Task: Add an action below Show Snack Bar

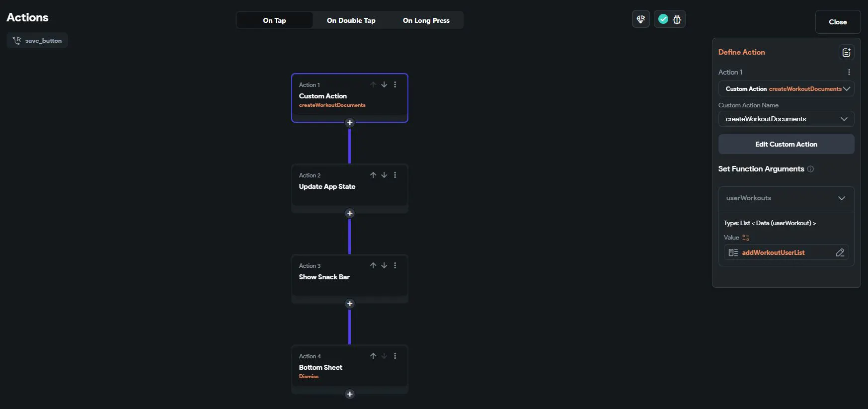Action: 350,304
